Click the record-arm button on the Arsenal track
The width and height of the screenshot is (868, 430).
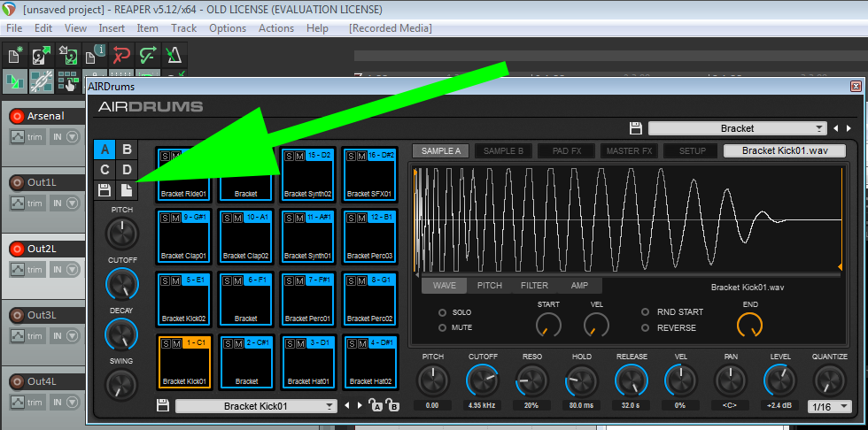pos(17,116)
